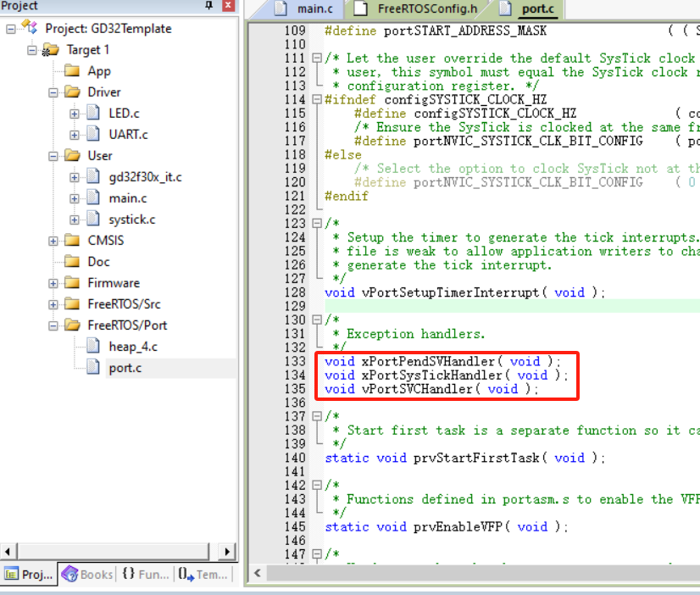Click the vPortSVCHandler declaration line
This screenshot has height=595, width=700.
coord(431,389)
